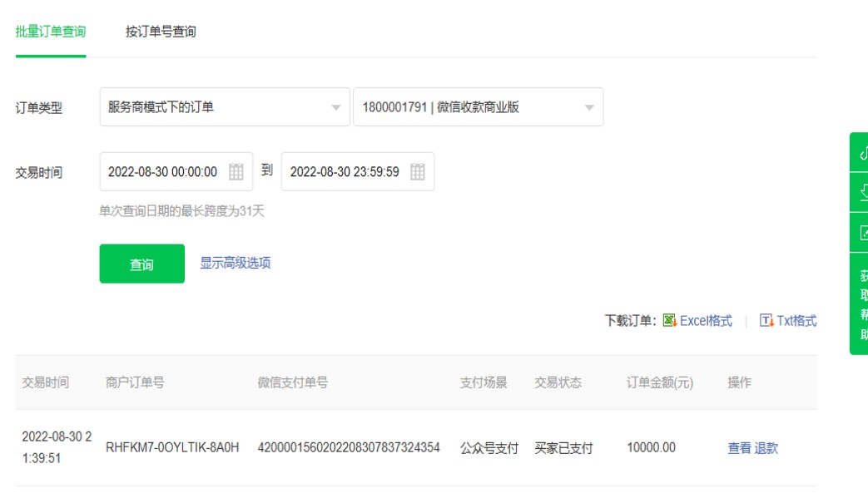The image size is (868, 503).
Task: Click the start time input field
Action: (163, 172)
